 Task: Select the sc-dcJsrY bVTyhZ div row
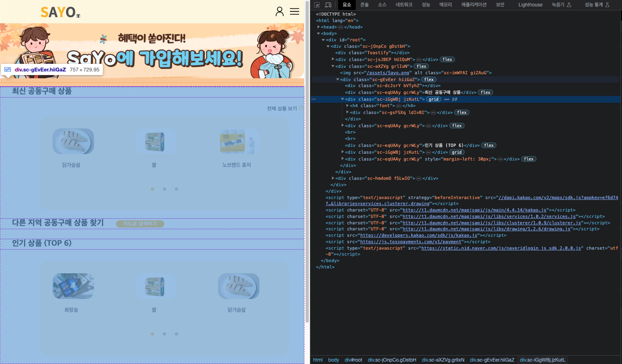coord(392,85)
